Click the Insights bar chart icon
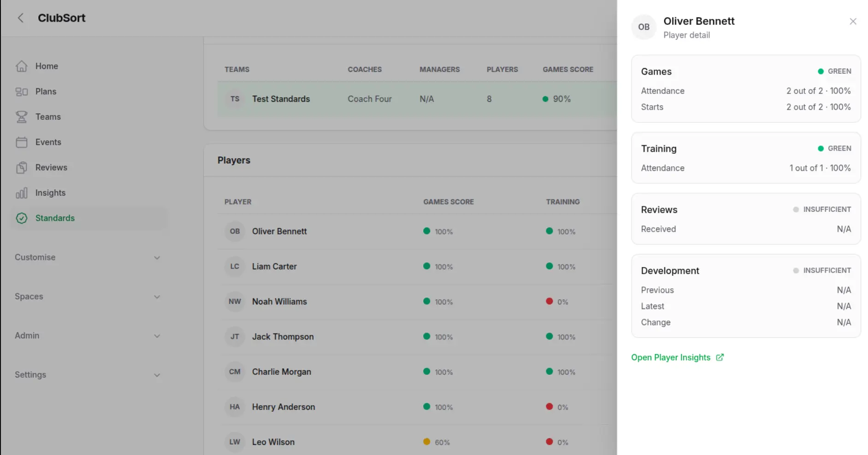868x455 pixels. pos(22,193)
